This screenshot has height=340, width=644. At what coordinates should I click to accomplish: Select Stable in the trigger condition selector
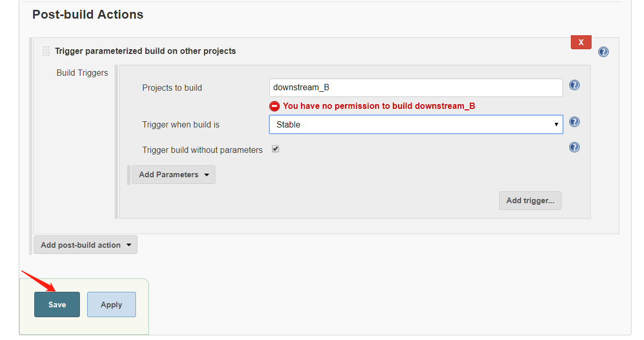tap(416, 124)
